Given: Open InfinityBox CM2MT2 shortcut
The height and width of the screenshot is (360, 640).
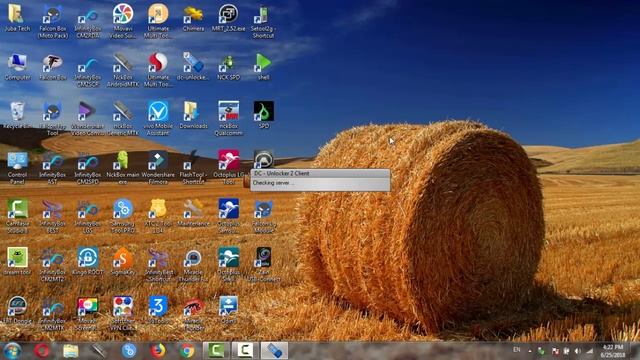Looking at the screenshot, I should coord(53,264).
